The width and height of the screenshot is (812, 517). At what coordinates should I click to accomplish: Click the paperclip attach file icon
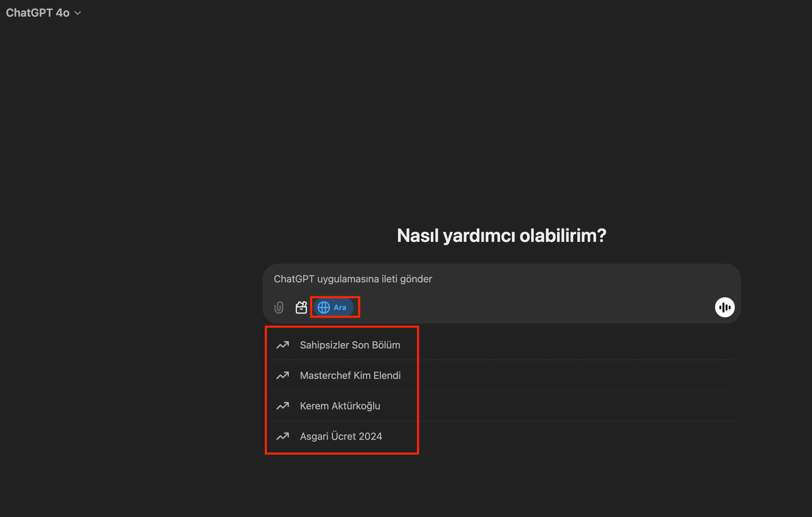point(279,307)
